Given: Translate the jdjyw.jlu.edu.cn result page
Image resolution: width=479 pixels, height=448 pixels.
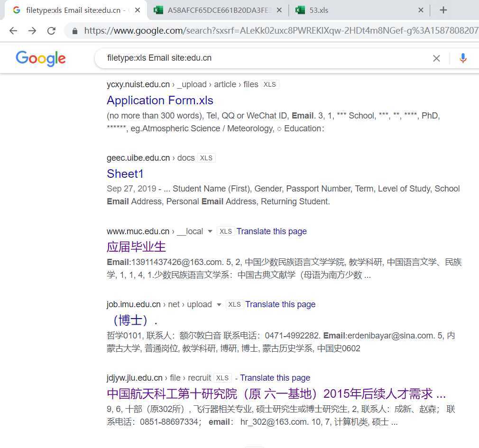Looking at the screenshot, I should pyautogui.click(x=275, y=378).
